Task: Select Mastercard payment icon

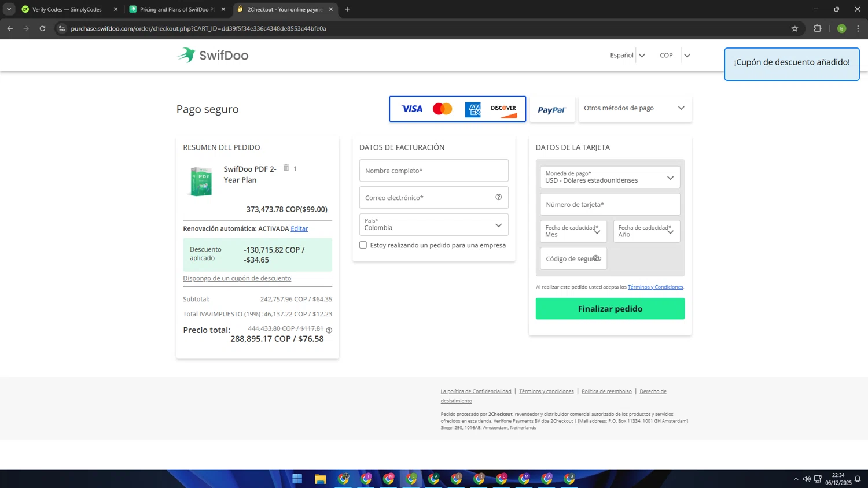Action: [443, 109]
